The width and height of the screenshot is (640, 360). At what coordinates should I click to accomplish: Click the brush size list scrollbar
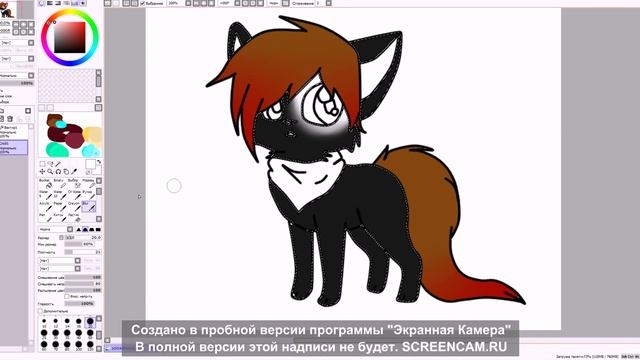click(98, 335)
